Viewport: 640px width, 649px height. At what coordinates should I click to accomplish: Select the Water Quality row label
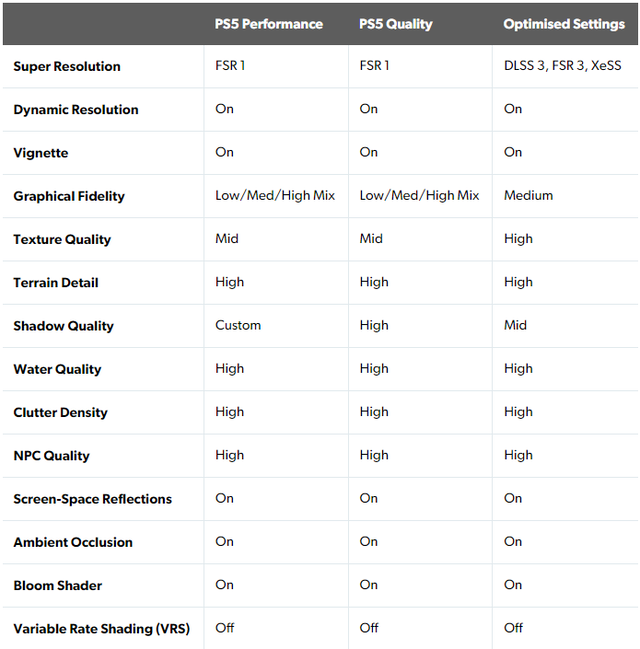pos(57,369)
